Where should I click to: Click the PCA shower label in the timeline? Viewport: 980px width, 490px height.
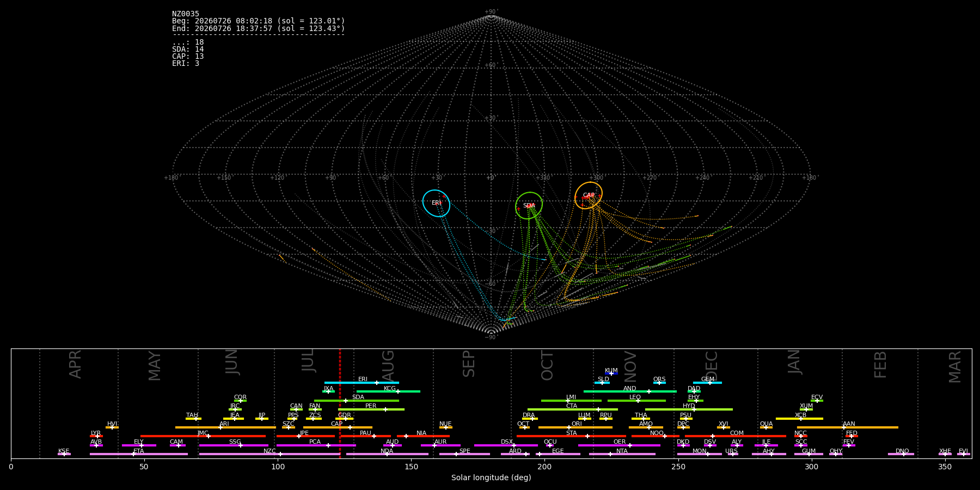point(315,442)
